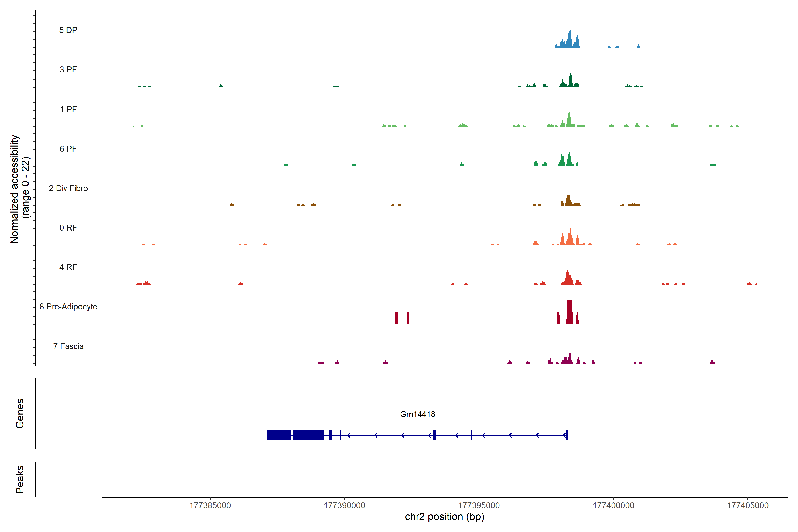Click the 1 PF track label
This screenshot has height=532, width=798.
[68, 109]
